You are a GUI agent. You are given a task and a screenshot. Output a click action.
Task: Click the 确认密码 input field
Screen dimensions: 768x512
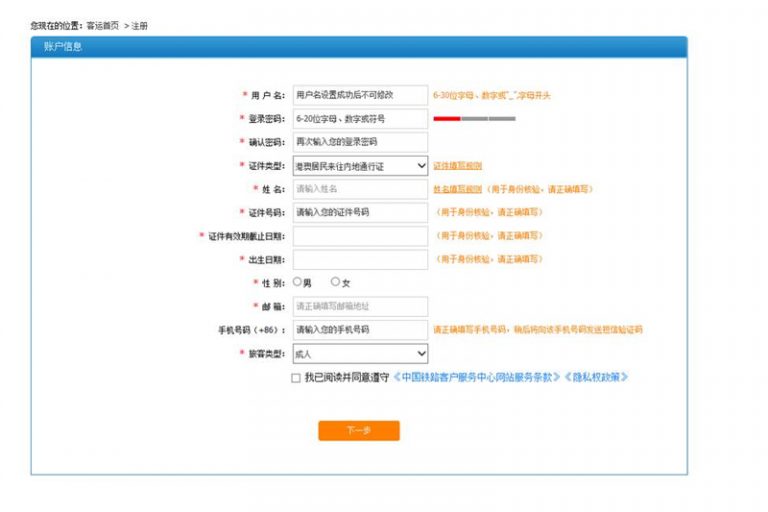(x=360, y=142)
